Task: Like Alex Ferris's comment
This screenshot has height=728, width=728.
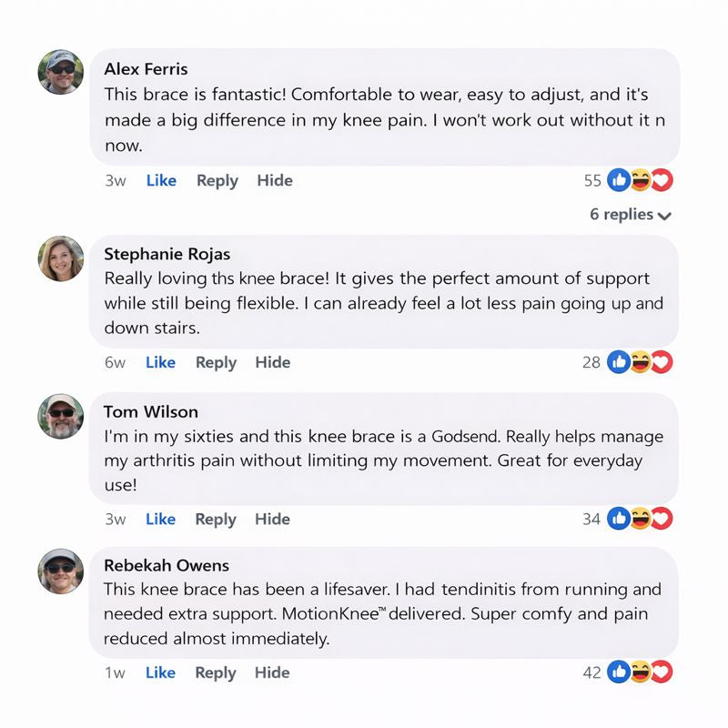Action: pyautogui.click(x=161, y=180)
